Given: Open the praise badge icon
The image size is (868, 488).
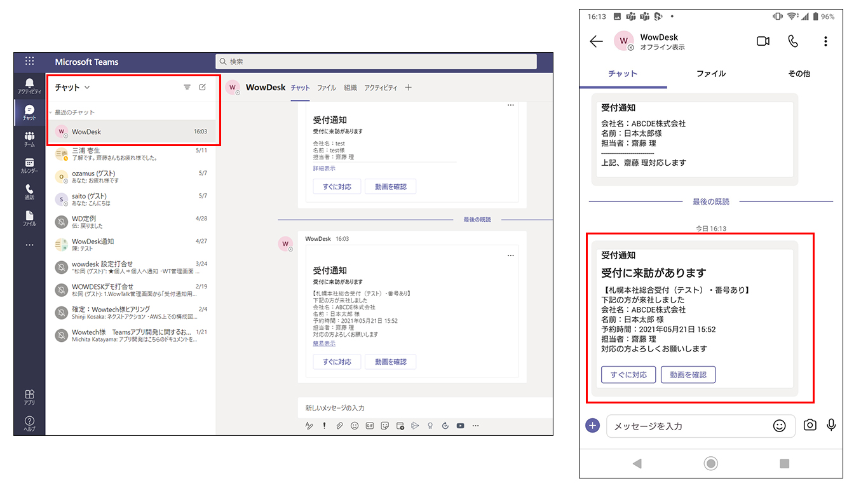Looking at the screenshot, I should (430, 426).
